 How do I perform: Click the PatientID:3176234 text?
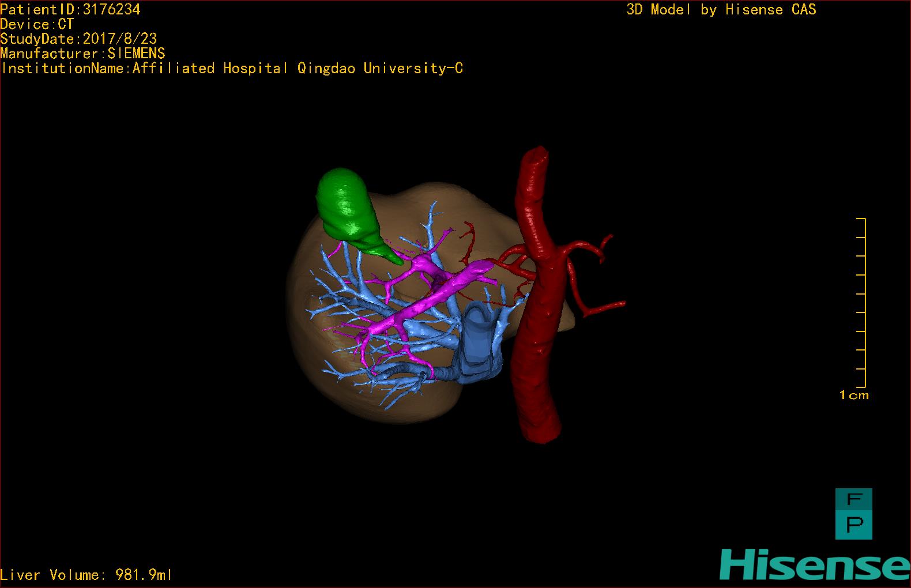[70, 9]
